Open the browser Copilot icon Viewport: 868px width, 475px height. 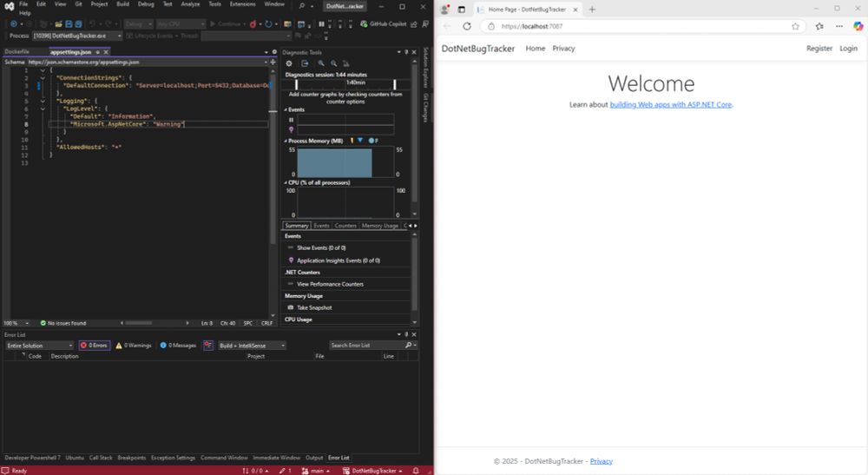coord(858,26)
